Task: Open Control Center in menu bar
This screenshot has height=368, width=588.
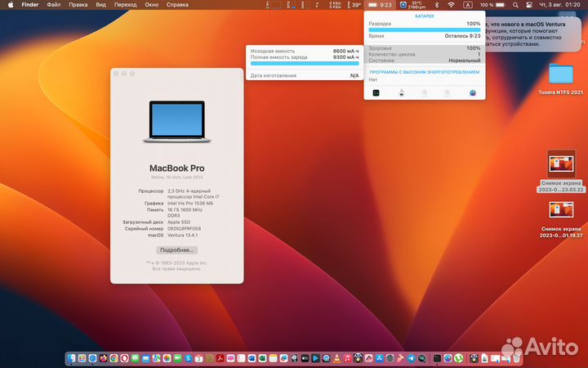Action: 529,5
